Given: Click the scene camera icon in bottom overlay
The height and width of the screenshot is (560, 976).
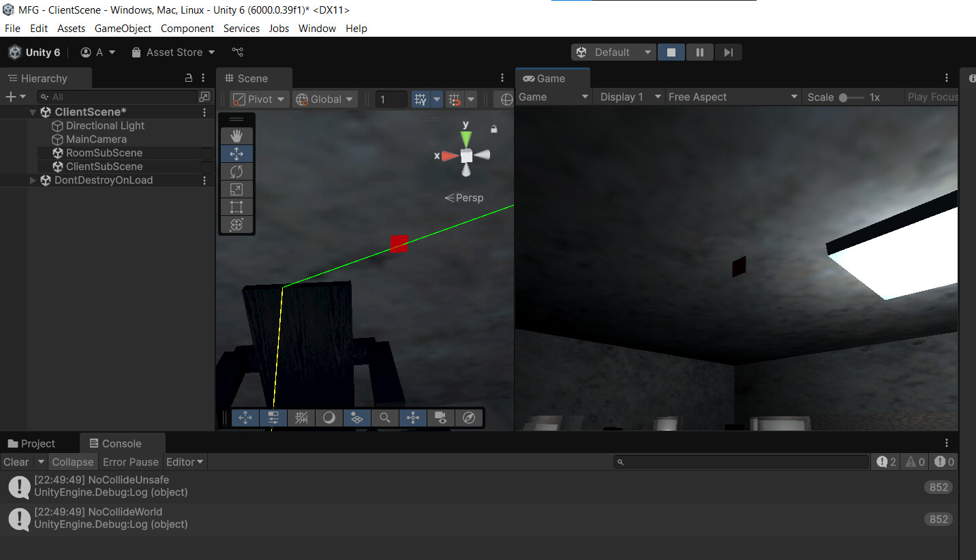Looking at the screenshot, I should click(440, 418).
